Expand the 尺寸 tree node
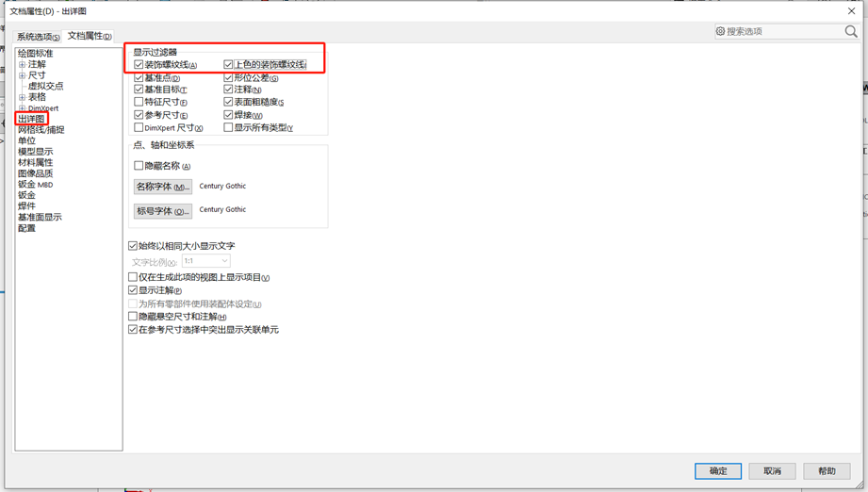 click(x=22, y=75)
